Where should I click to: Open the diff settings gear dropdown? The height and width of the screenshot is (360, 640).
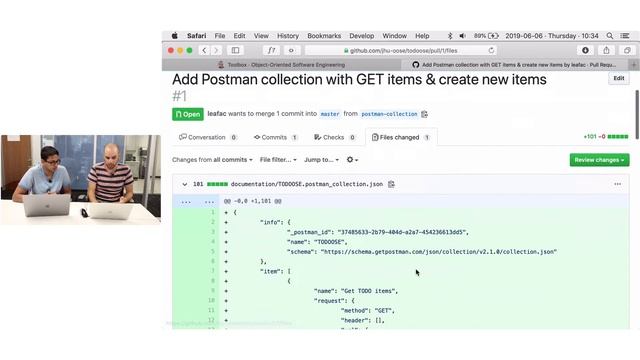tap(352, 160)
